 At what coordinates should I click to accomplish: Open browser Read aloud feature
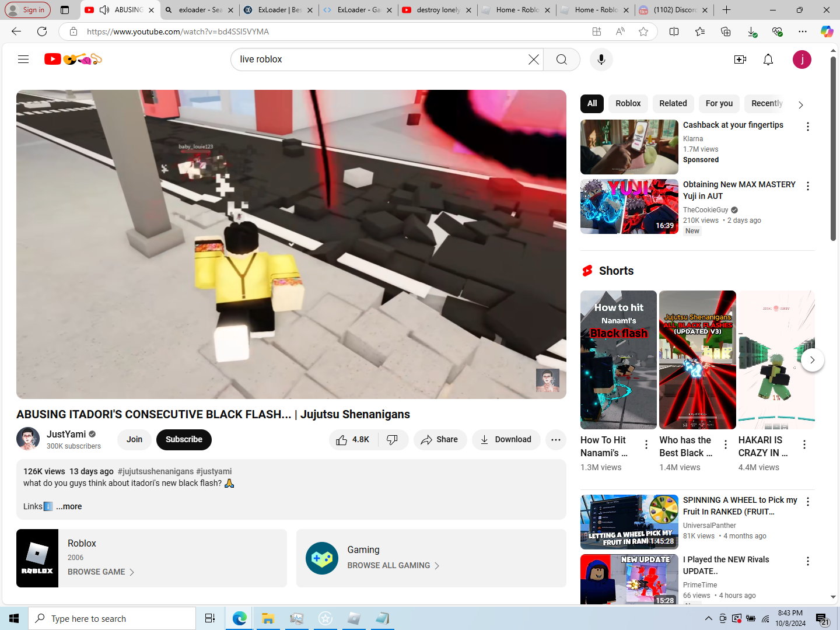pyautogui.click(x=619, y=32)
